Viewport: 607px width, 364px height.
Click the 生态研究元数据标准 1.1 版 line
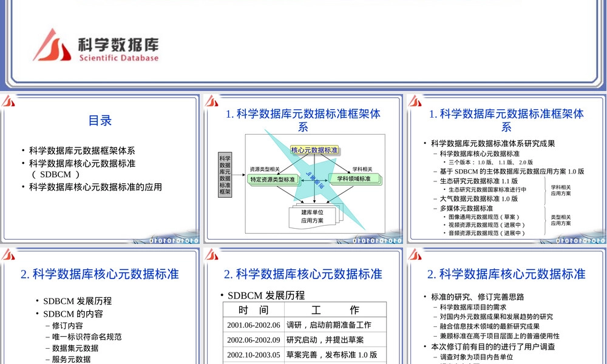[x=478, y=181]
